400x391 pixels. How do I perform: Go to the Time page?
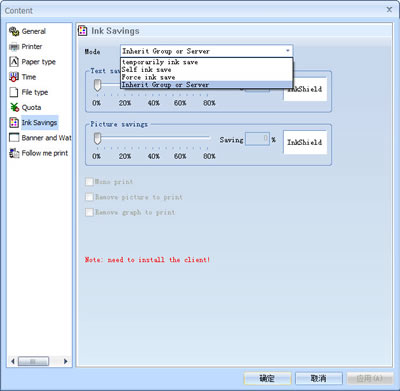coord(29,77)
